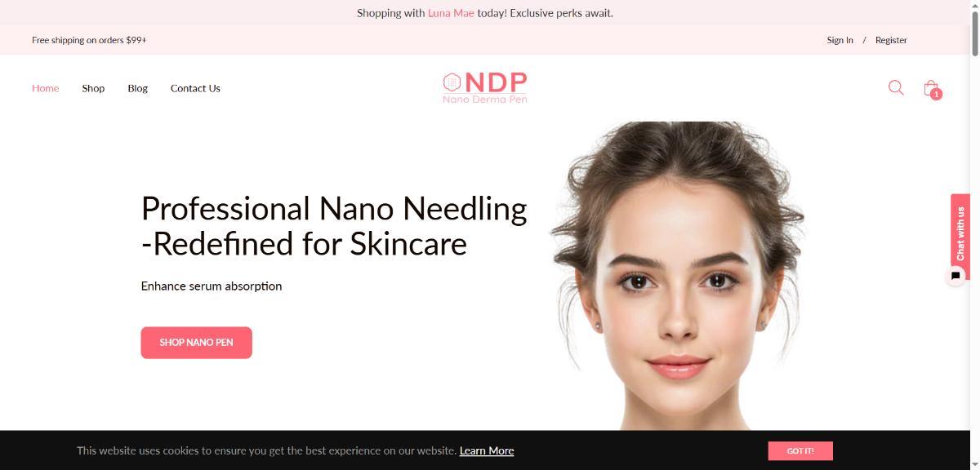980x470 pixels.
Task: Open the shopping cart icon
Action: point(931,88)
